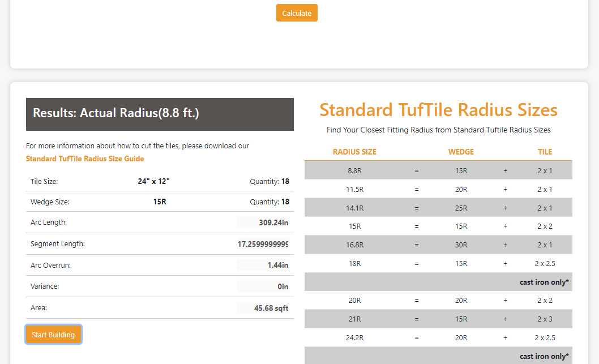599x364 pixels.
Task: Click the 2 x 3 tile cell
Action: pyautogui.click(x=545, y=319)
